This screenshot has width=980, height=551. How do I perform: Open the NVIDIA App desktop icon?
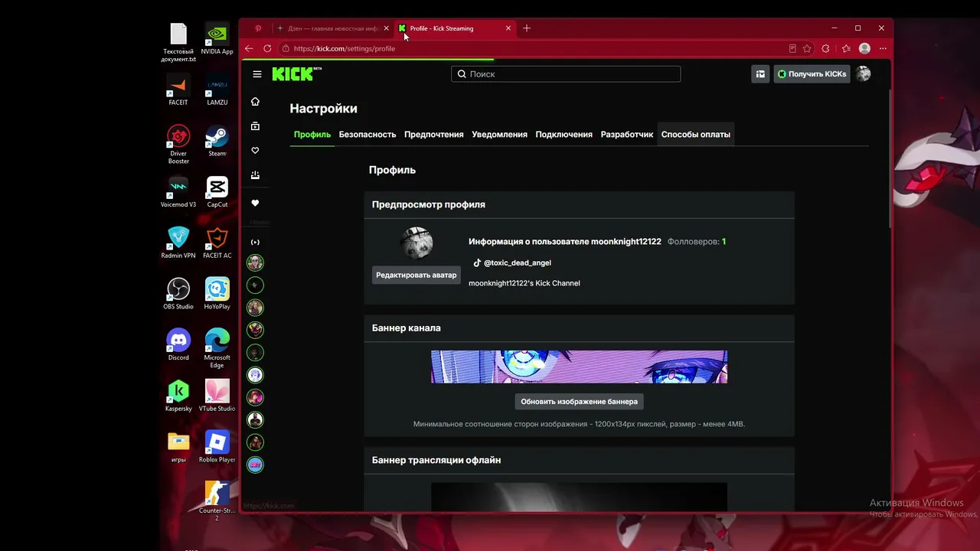[217, 38]
